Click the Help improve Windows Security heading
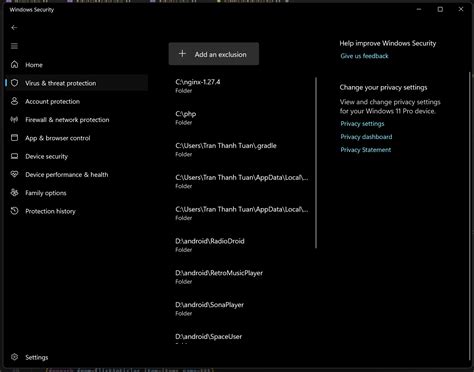Screen dimensions: 474x372 point(388,43)
